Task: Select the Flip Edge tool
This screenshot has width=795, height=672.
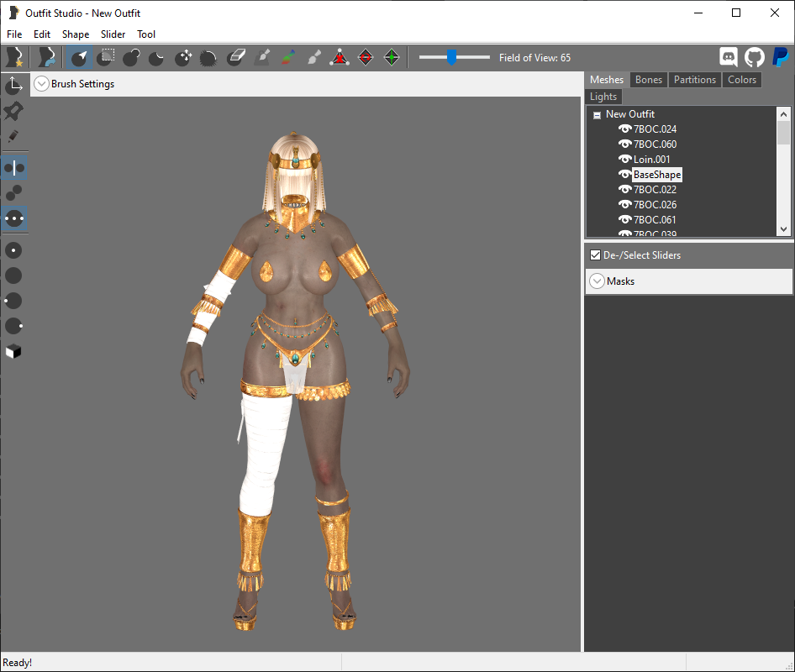Action: pyautogui.click(x=366, y=57)
